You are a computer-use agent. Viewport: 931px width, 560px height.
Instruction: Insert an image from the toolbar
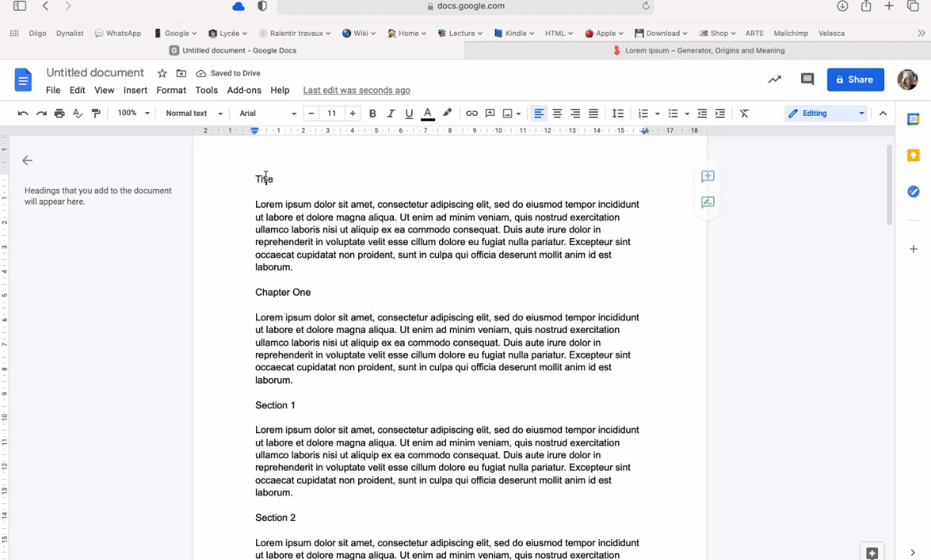[x=508, y=114]
